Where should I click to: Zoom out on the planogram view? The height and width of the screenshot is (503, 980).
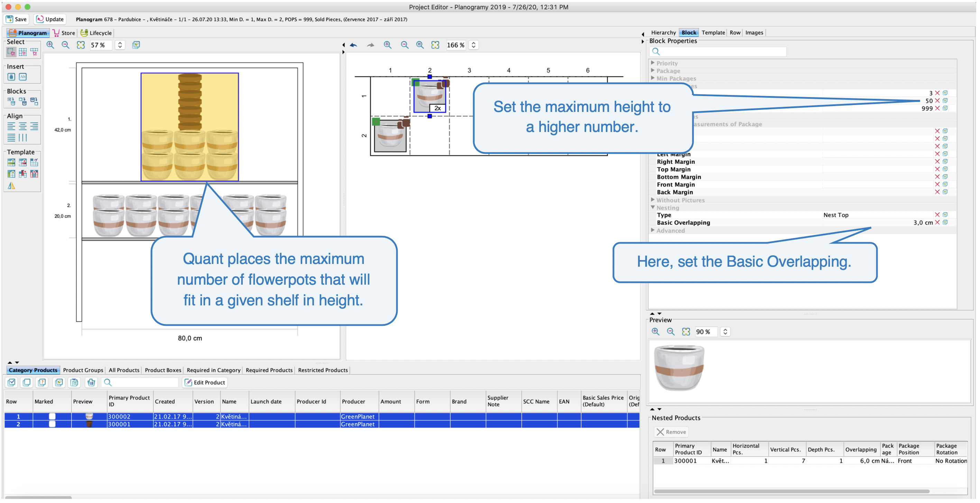65,45
